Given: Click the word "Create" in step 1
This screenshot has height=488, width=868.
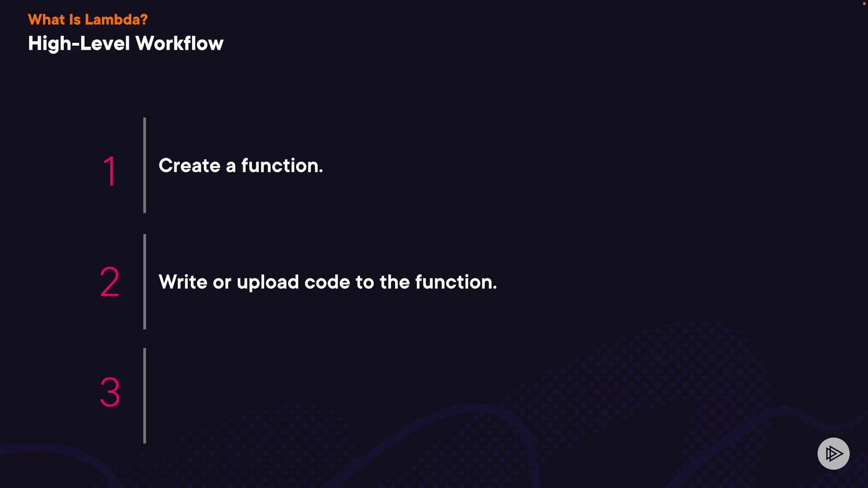Looking at the screenshot, I should coord(189,166).
